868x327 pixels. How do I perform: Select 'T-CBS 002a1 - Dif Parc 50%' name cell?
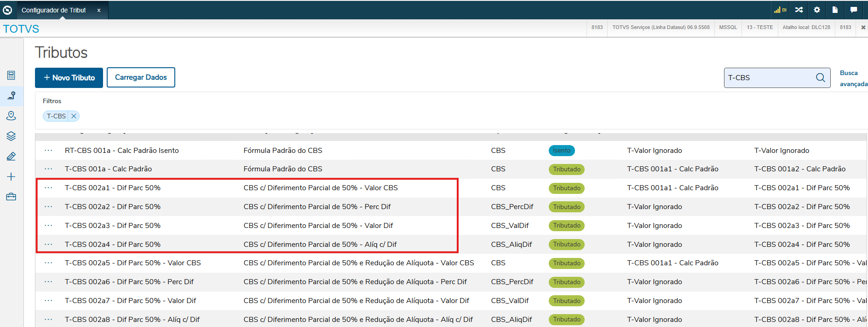coord(113,188)
